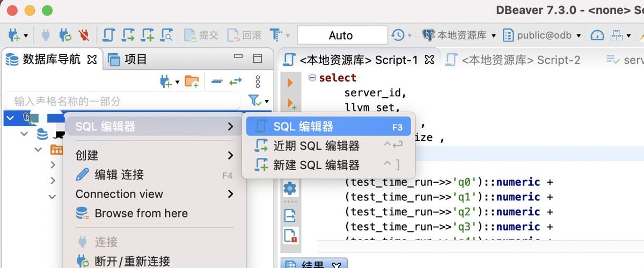Click the 回滚 rollback button
This screenshot has height=268, width=644.
(x=244, y=35)
